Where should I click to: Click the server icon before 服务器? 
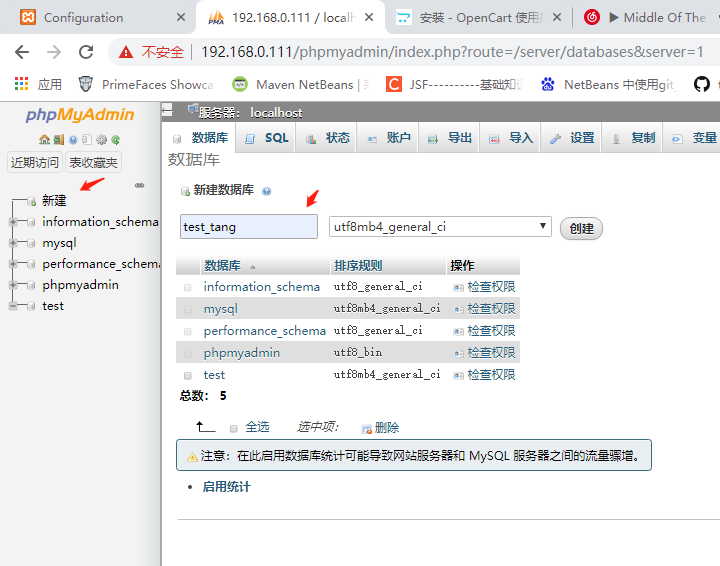[x=193, y=110]
